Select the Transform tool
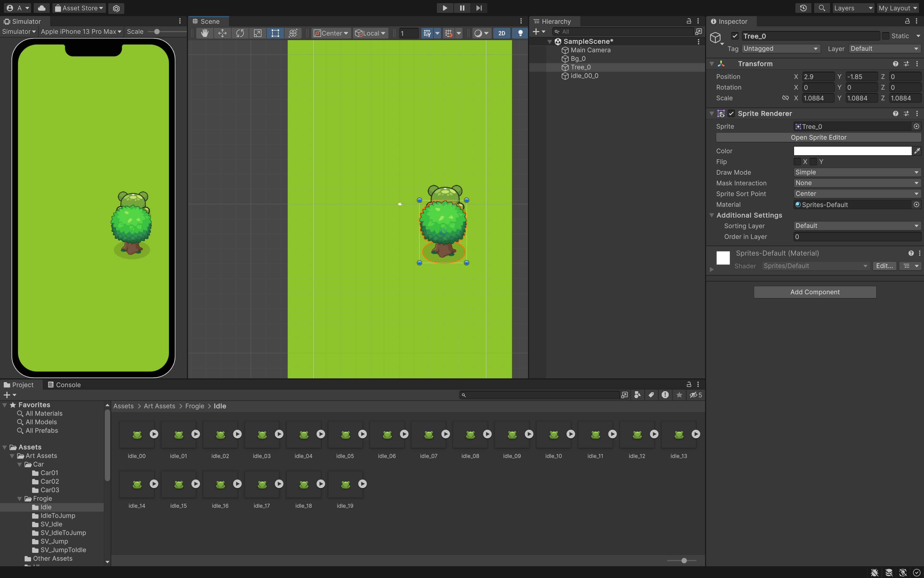Image resolution: width=924 pixels, height=578 pixels. pyautogui.click(x=293, y=33)
